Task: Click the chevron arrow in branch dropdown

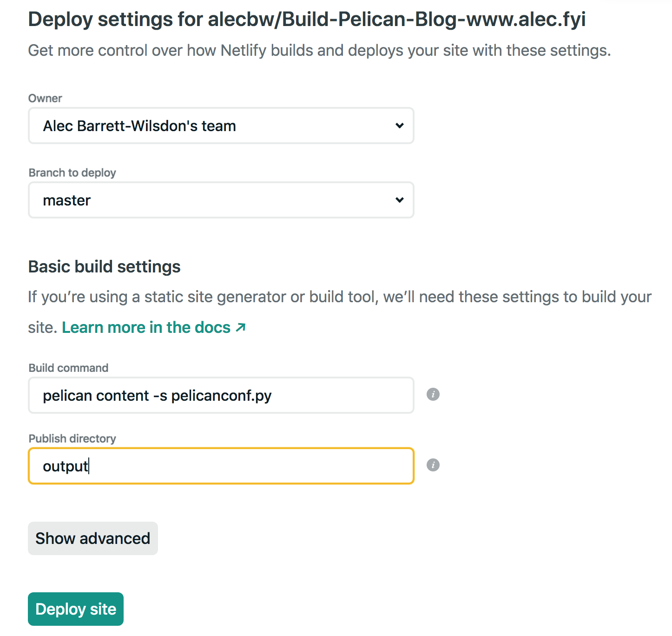Action: 400,200
